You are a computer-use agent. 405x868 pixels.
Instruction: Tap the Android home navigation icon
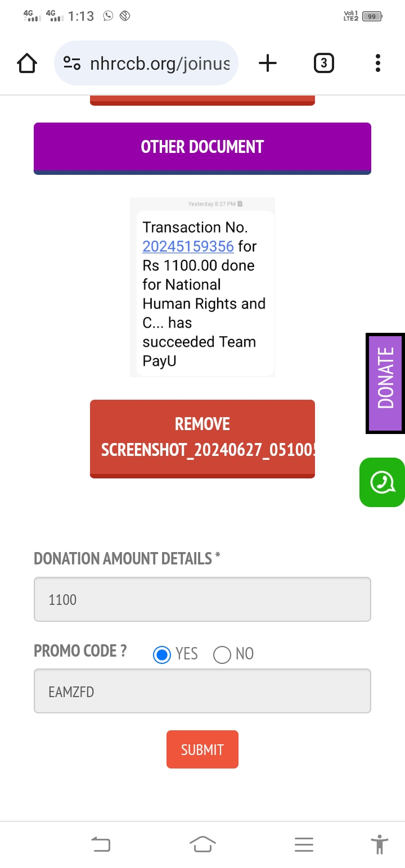(x=202, y=844)
